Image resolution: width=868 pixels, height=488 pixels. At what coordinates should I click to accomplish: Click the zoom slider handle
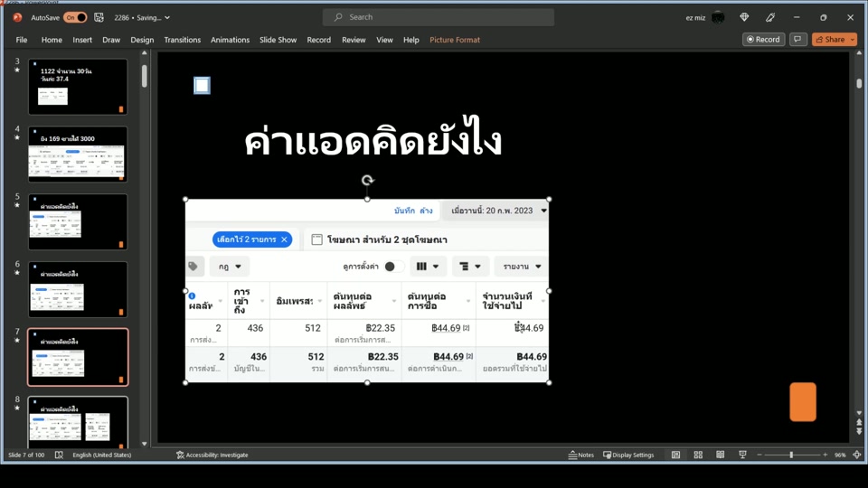(x=791, y=455)
